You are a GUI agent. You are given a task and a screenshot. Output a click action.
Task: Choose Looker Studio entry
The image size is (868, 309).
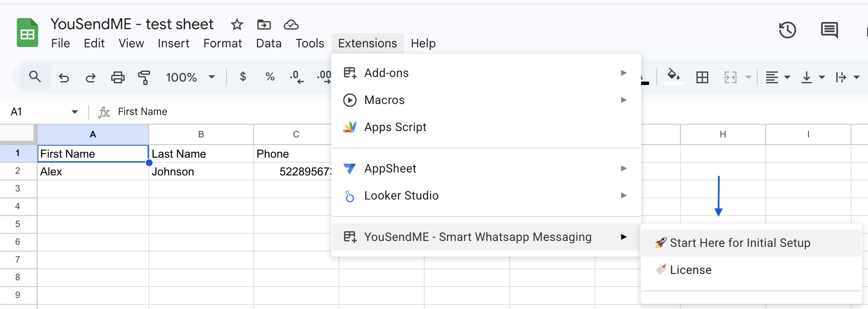tap(486, 195)
